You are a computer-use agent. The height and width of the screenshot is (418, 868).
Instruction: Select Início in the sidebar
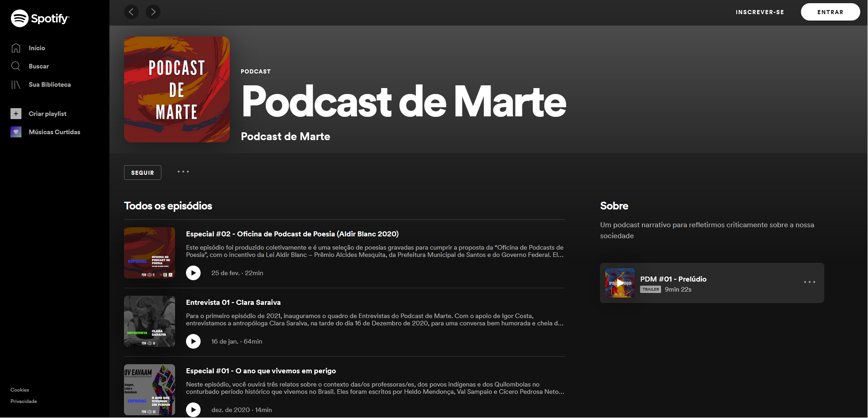point(37,48)
